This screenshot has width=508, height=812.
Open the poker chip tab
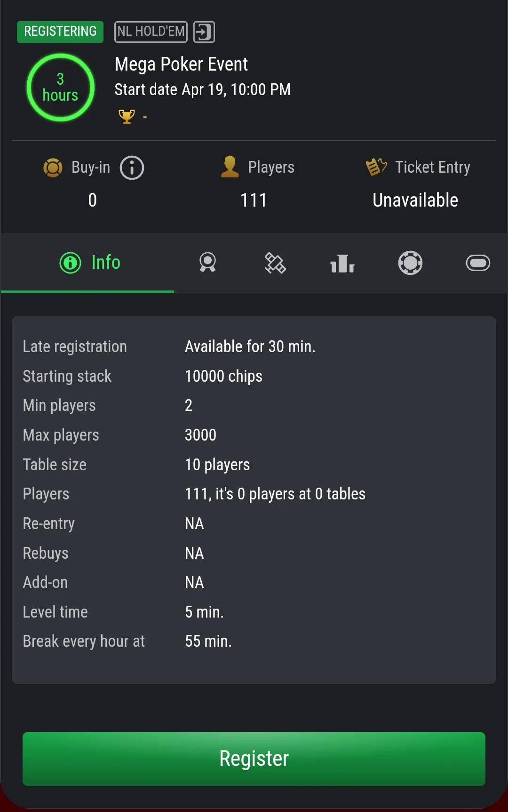pyautogui.click(x=410, y=263)
